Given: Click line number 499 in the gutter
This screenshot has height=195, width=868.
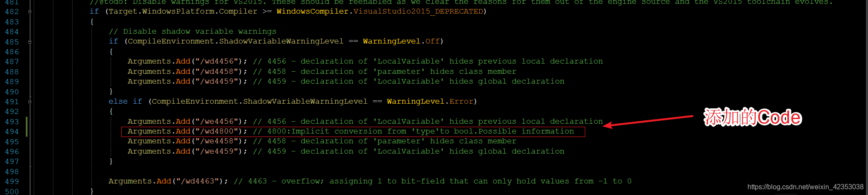Looking at the screenshot, I should (12, 181).
